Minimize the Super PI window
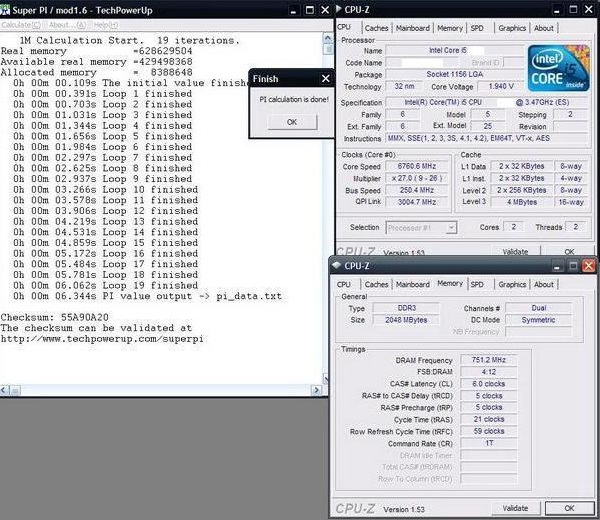 [293, 10]
